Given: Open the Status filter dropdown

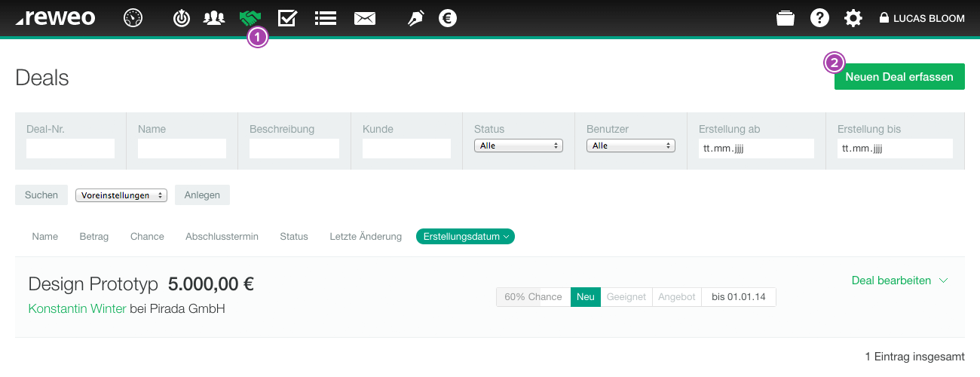Looking at the screenshot, I should pyautogui.click(x=519, y=146).
